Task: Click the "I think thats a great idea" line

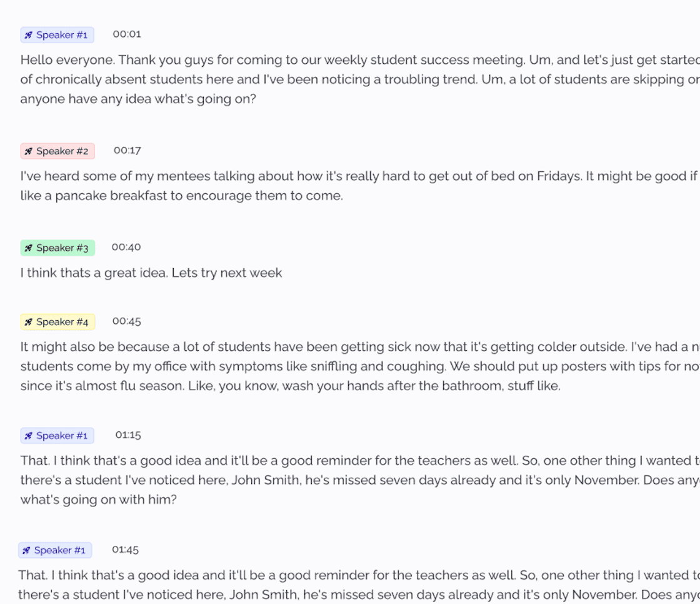Action: pyautogui.click(x=151, y=273)
